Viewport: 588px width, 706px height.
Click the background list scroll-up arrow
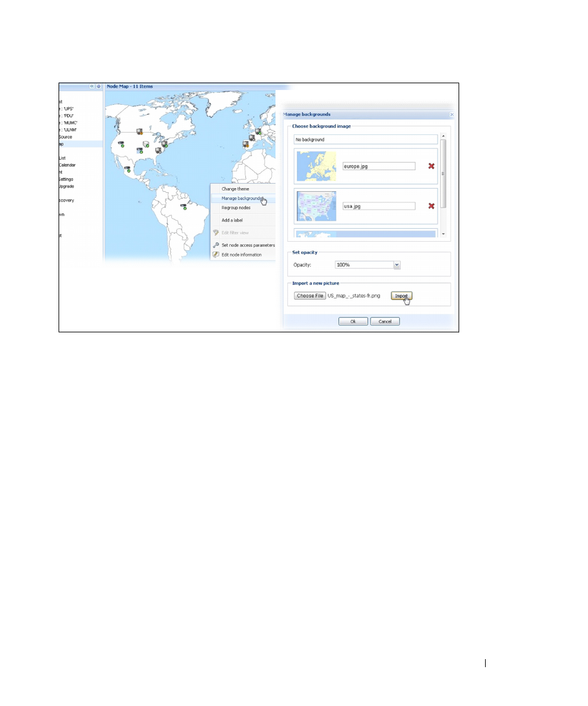[x=444, y=136]
